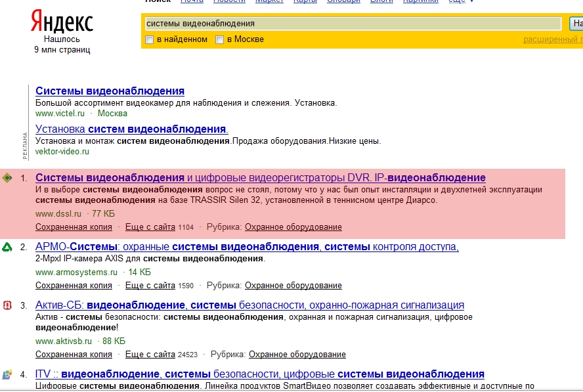The width and height of the screenshot is (583, 392).
Task: Enable the 'в найденном' checkbox
Action: coord(150,40)
